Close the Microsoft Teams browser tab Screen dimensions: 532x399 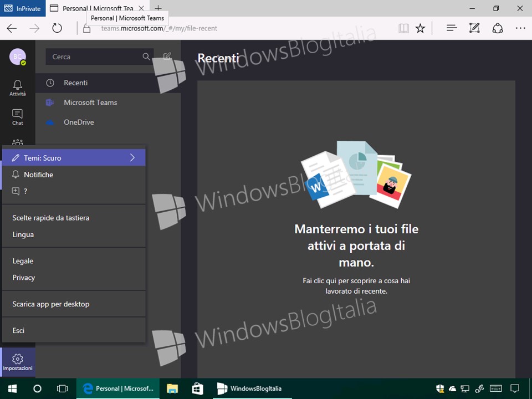coord(141,8)
